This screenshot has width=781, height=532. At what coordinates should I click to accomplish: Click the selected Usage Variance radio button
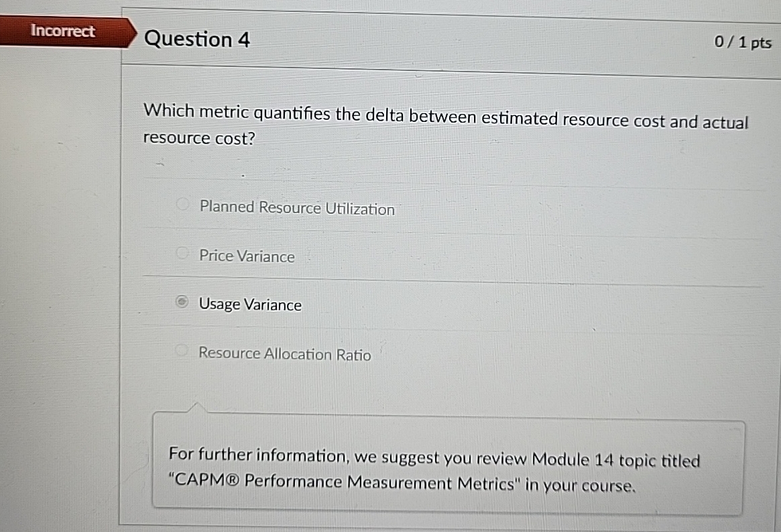[x=181, y=303]
